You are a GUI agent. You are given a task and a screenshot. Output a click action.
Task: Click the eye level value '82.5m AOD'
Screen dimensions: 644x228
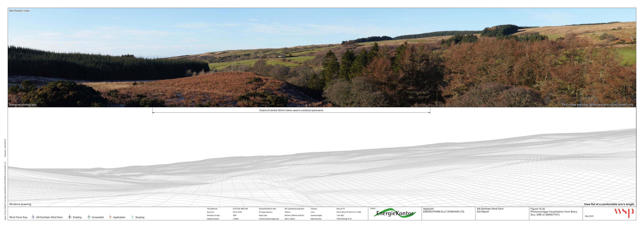(x=237, y=212)
